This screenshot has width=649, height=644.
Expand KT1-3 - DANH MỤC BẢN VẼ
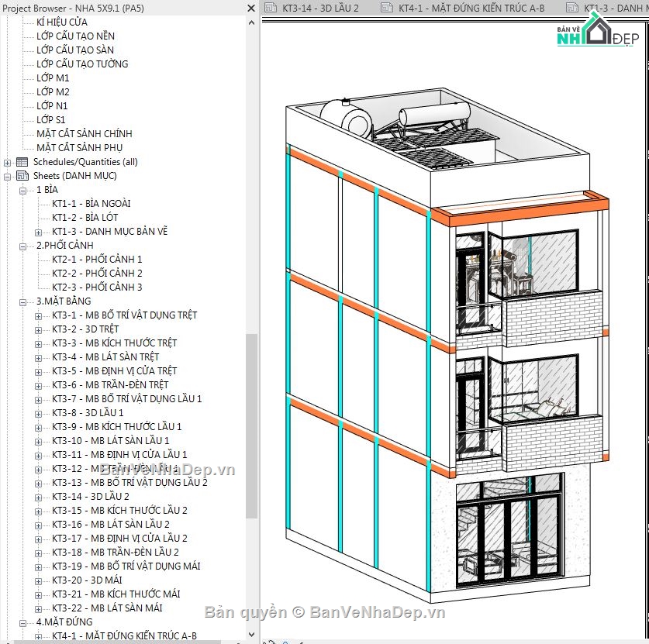[36, 231]
